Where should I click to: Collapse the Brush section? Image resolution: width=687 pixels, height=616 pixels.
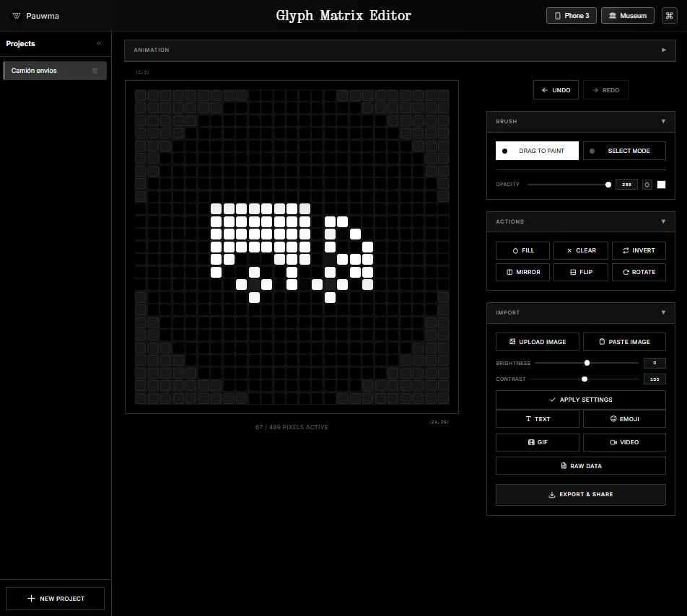pos(663,121)
